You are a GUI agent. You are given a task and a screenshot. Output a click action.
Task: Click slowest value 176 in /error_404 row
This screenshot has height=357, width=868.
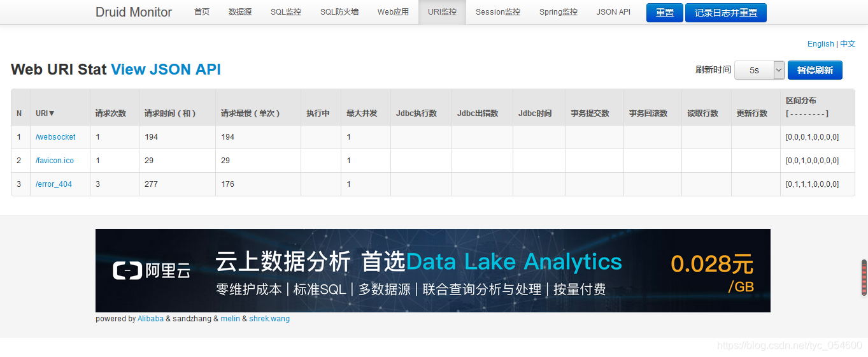pyautogui.click(x=227, y=184)
